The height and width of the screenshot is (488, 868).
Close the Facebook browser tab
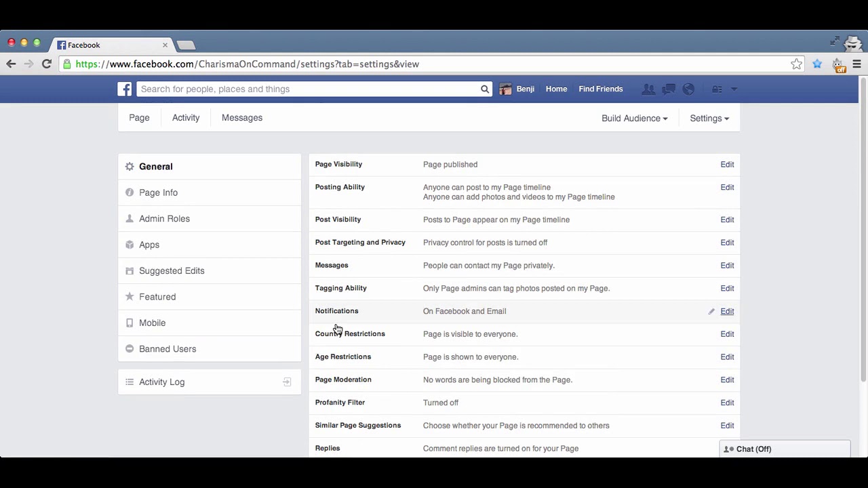(165, 45)
